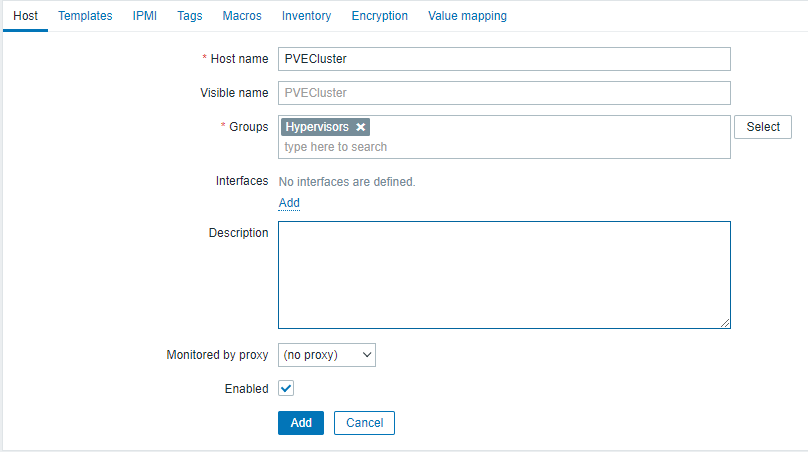
Task: Click Select button for groups
Action: point(763,127)
